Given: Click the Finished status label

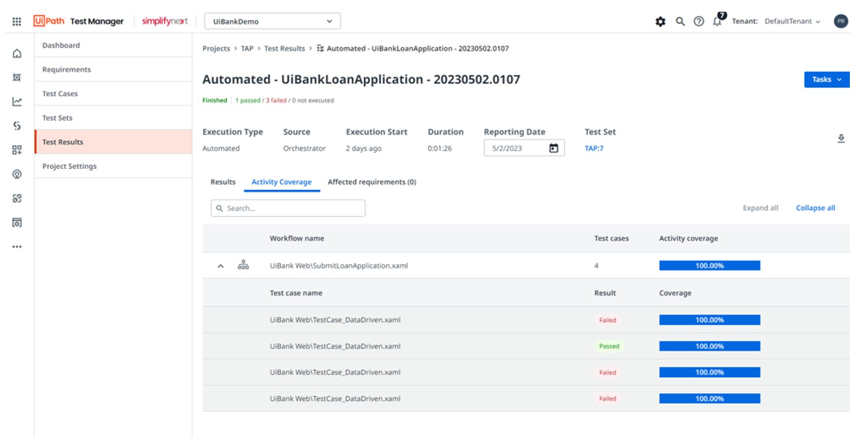Looking at the screenshot, I should coord(215,100).
